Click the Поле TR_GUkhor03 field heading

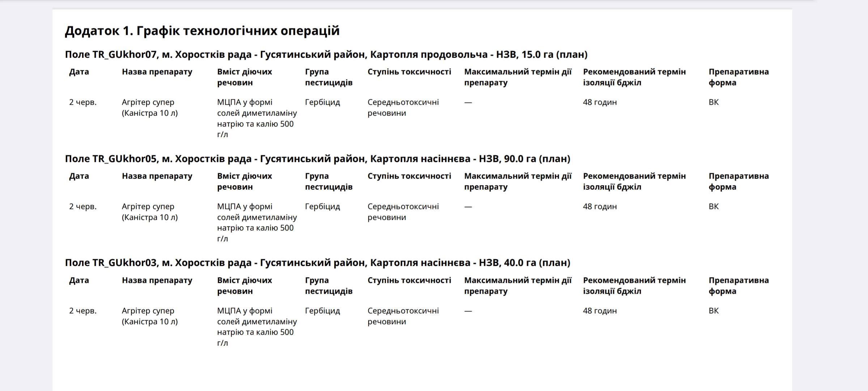click(x=317, y=263)
